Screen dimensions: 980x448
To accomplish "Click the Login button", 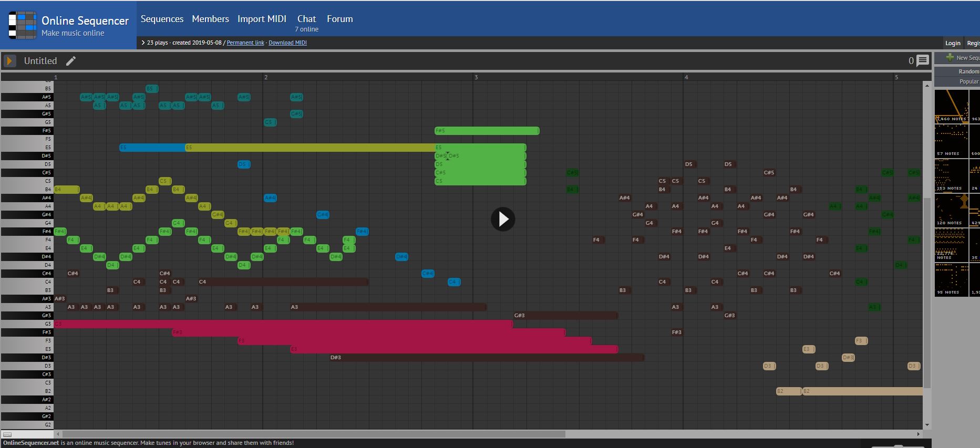I will [x=953, y=43].
